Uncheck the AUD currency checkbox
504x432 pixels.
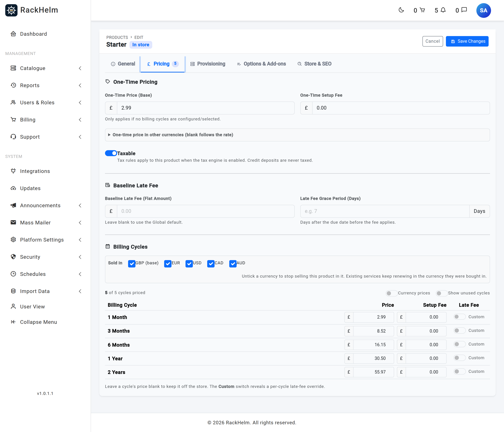tap(233, 263)
